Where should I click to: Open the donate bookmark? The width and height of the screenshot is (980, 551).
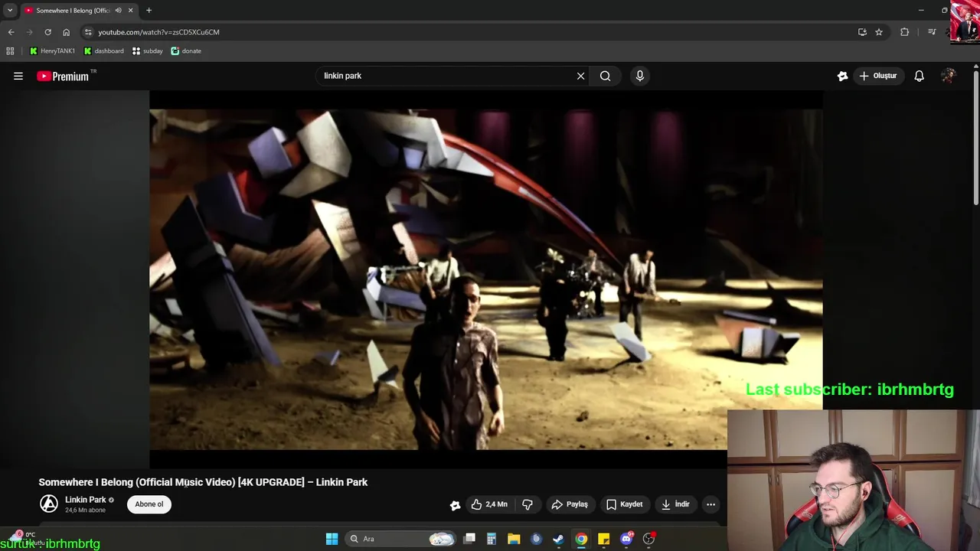tap(186, 51)
